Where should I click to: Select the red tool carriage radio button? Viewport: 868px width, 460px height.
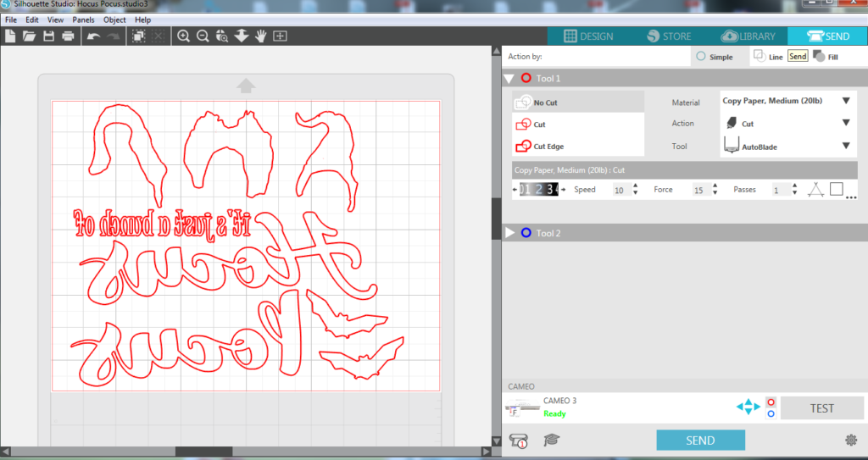tap(770, 402)
